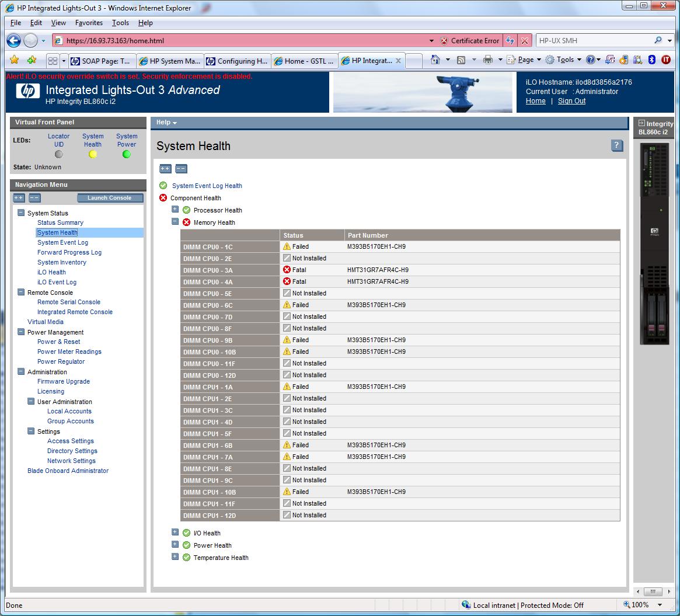Click the browser Home toolbar icon
The height and width of the screenshot is (616, 680).
(x=435, y=60)
